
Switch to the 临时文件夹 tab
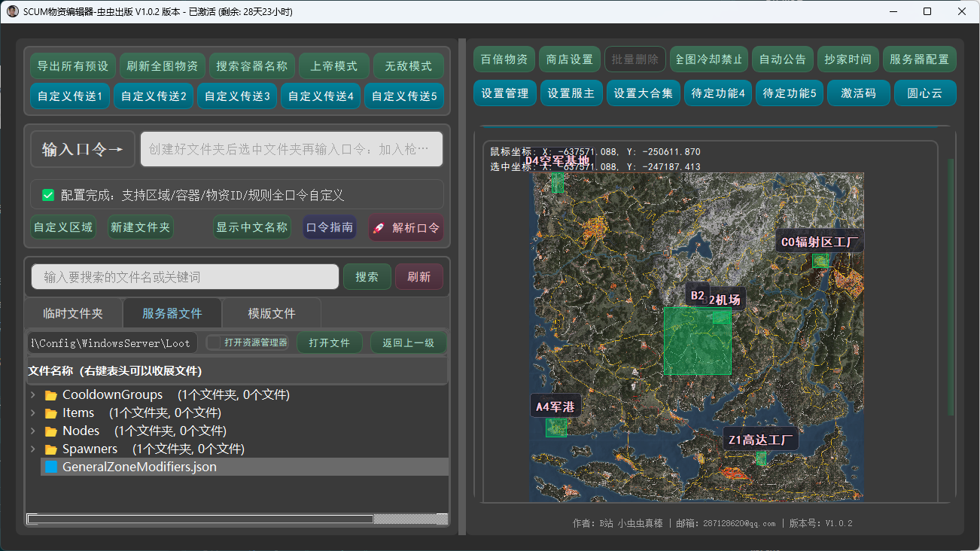(73, 313)
